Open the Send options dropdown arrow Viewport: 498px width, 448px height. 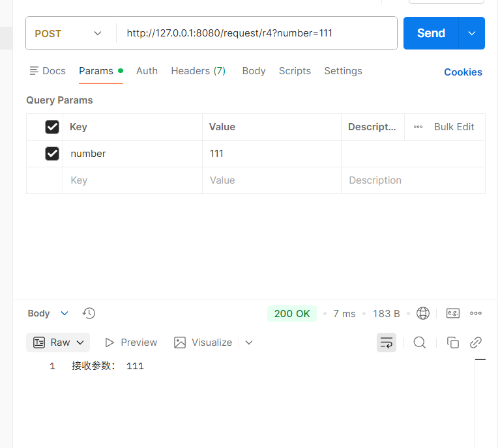pos(472,33)
